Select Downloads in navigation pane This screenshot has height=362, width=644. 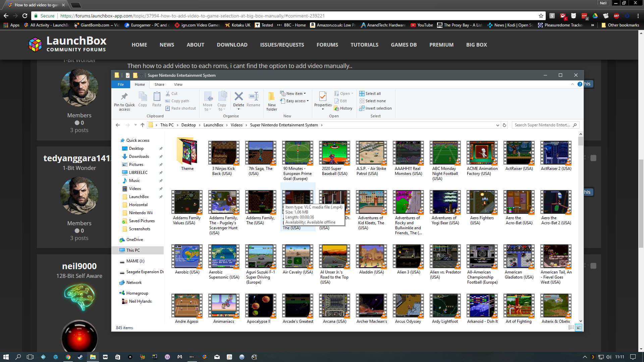[139, 157]
